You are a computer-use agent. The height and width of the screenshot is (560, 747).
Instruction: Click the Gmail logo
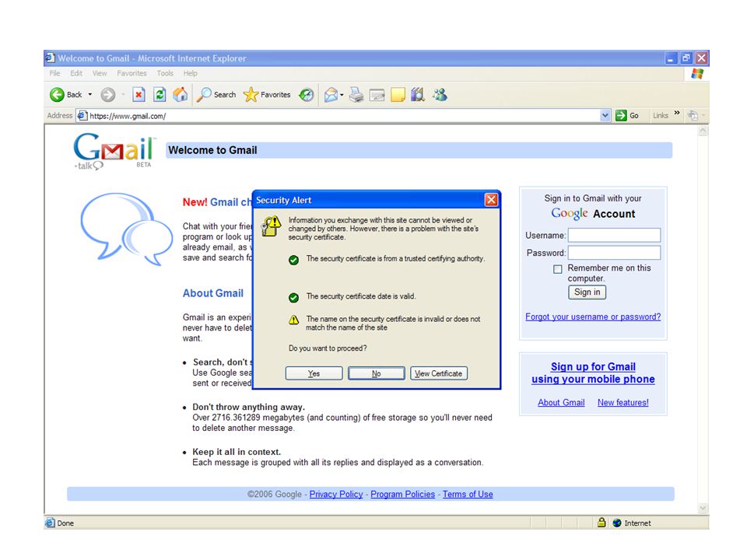[x=114, y=150]
